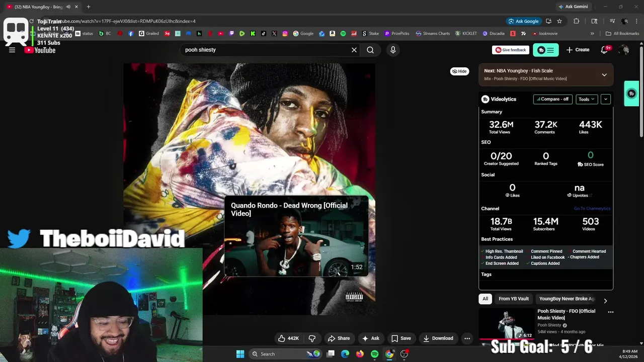Run search with the magnifier button
The width and height of the screenshot is (644, 362).
(x=370, y=50)
